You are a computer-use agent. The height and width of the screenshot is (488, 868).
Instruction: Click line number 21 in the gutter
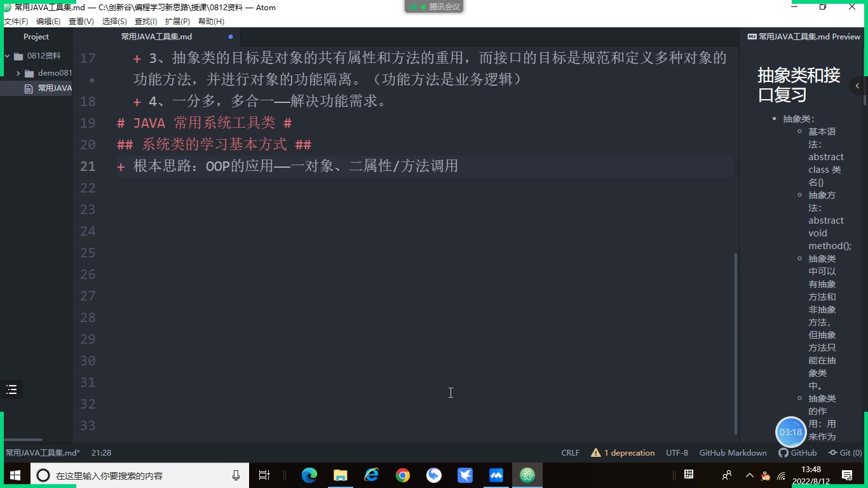click(88, 166)
